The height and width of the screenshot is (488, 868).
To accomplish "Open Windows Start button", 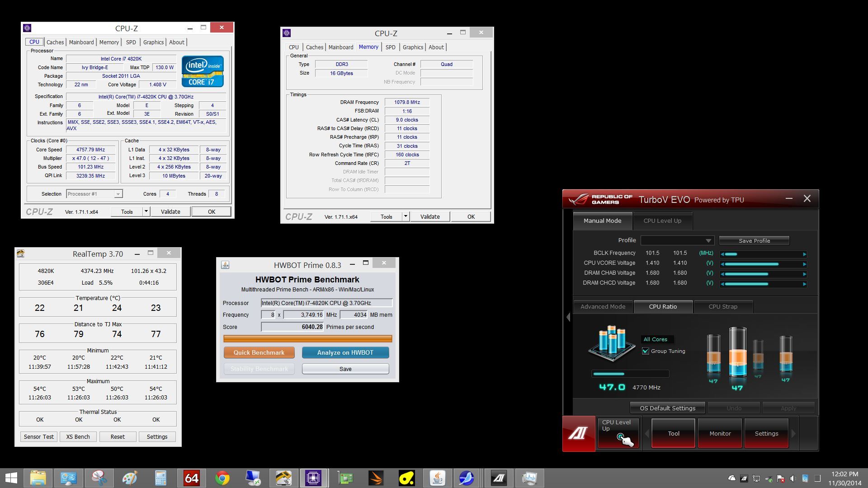I will [x=11, y=478].
